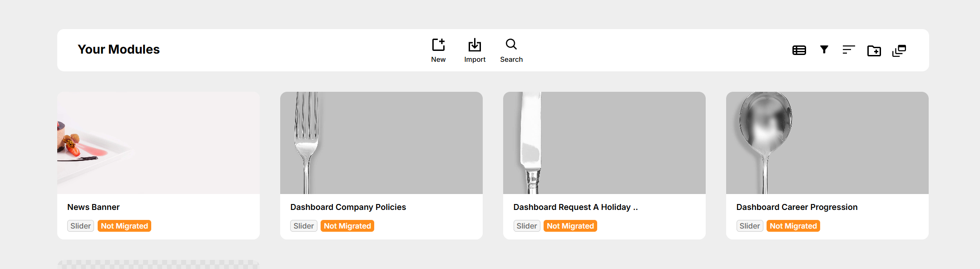Open the News Banner thumbnail

click(158, 143)
